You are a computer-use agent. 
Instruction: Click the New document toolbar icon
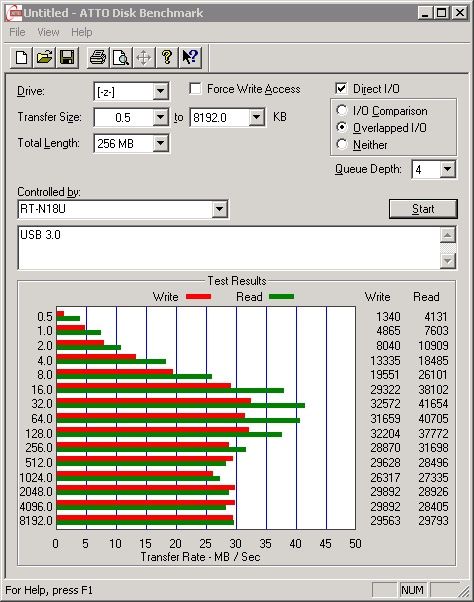(21, 58)
